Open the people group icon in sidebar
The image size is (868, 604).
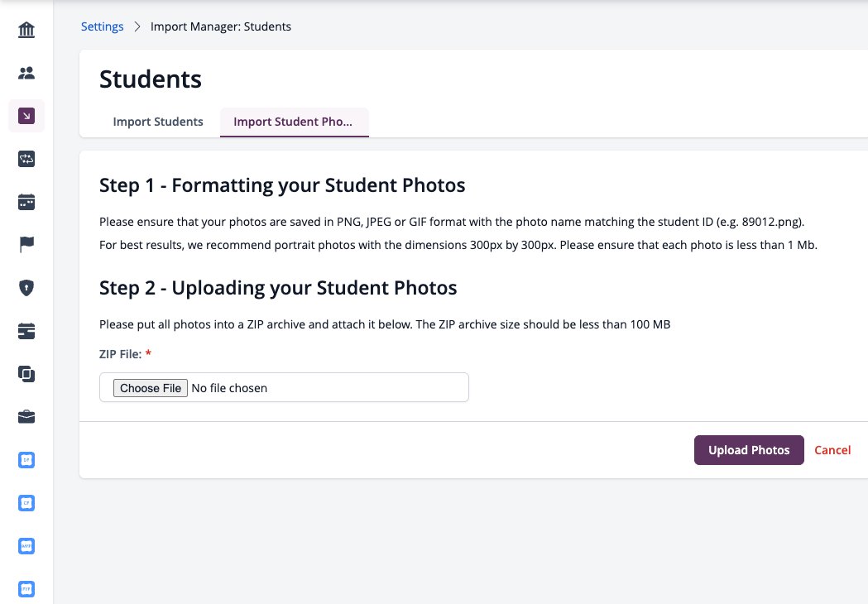[x=26, y=73]
